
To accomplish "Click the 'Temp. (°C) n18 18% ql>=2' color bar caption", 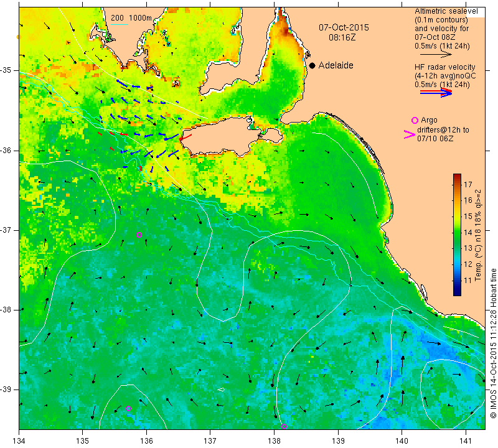I will (478, 235).
